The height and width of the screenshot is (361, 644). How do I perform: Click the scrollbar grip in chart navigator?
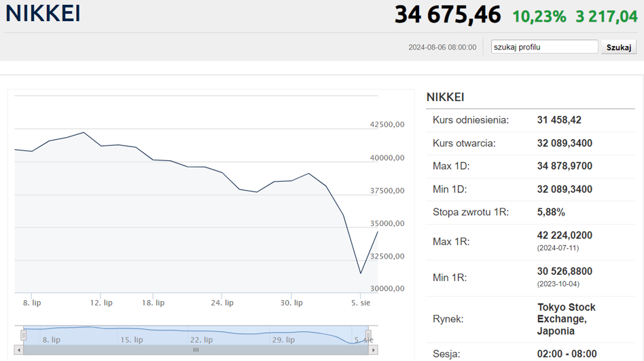click(x=196, y=350)
